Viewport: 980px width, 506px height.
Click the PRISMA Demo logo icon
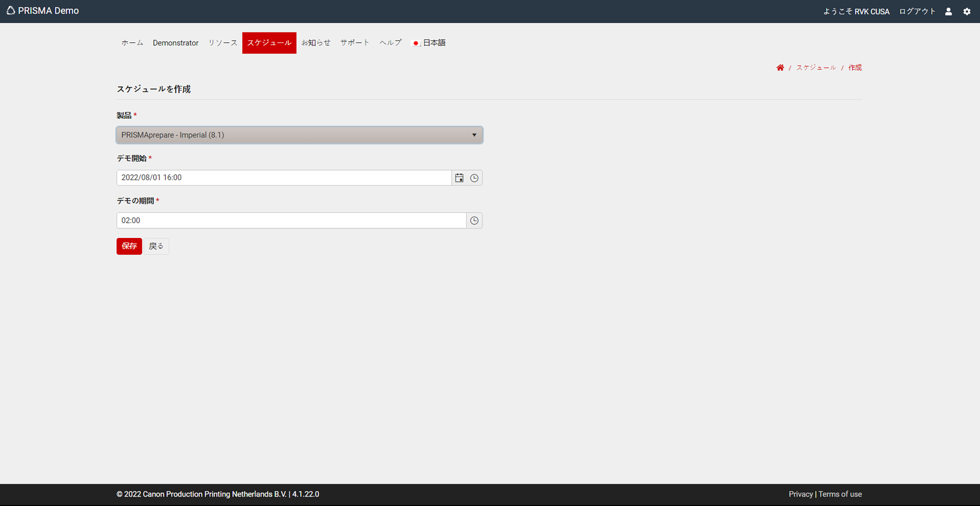[11, 11]
